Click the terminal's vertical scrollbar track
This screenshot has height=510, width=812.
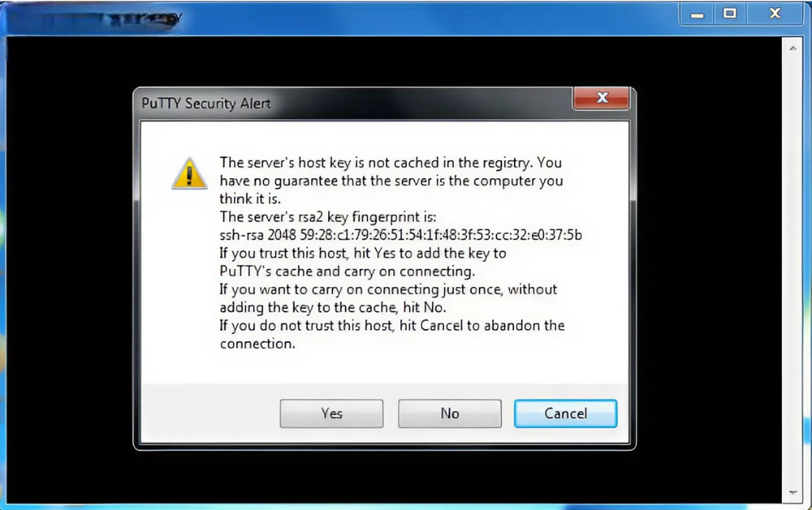point(793,269)
